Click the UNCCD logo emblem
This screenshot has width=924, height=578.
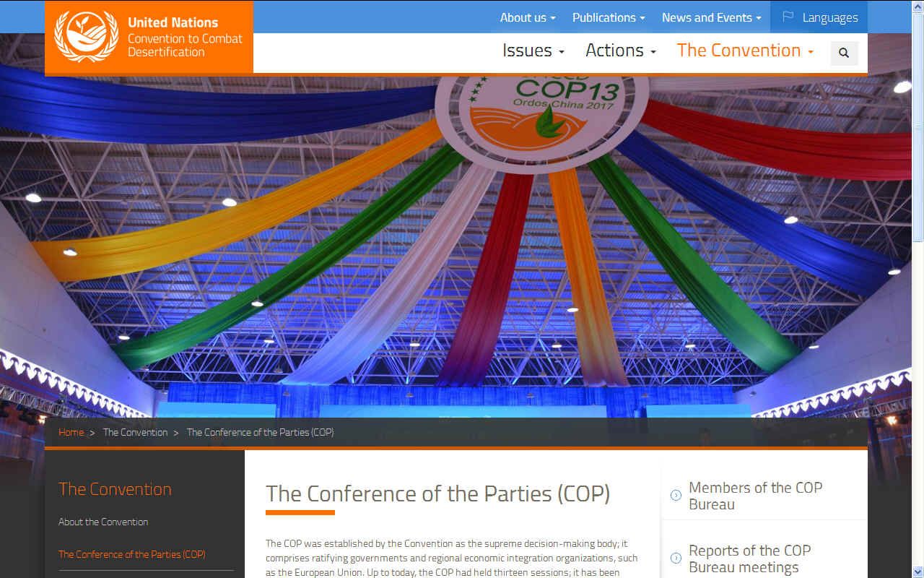click(87, 36)
